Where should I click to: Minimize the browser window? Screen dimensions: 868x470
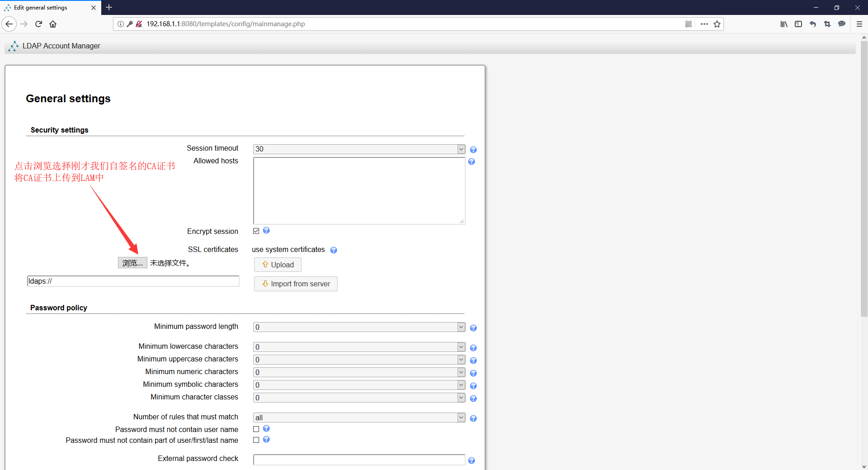tap(816, 7)
